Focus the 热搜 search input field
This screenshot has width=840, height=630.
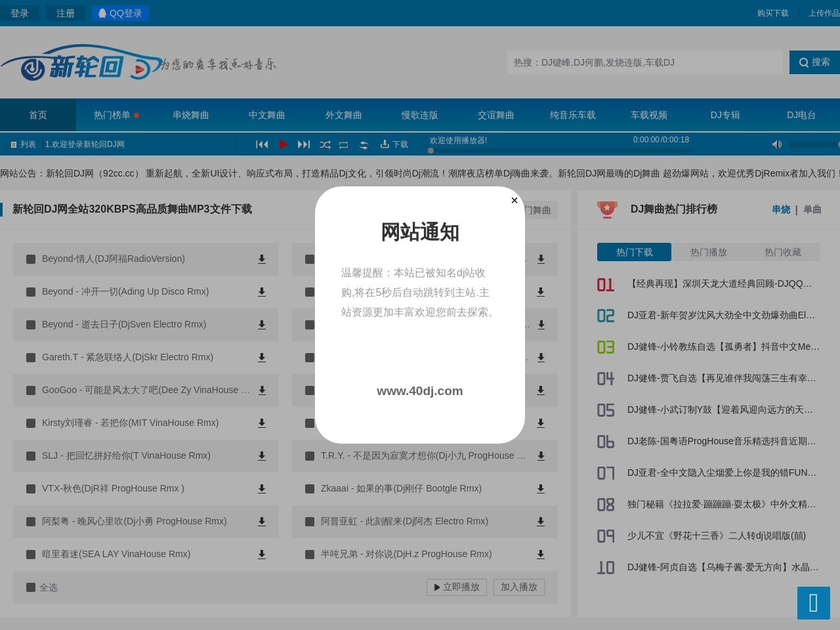645,62
